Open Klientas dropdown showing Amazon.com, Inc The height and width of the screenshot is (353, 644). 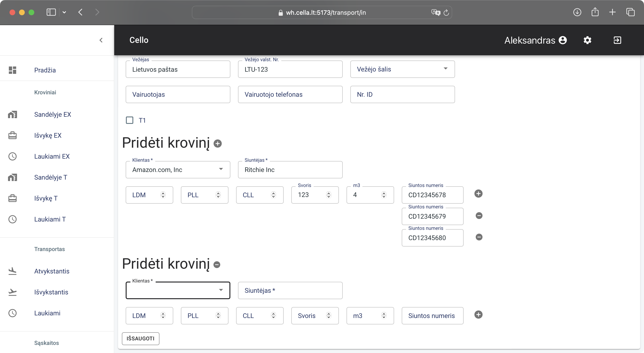click(178, 170)
